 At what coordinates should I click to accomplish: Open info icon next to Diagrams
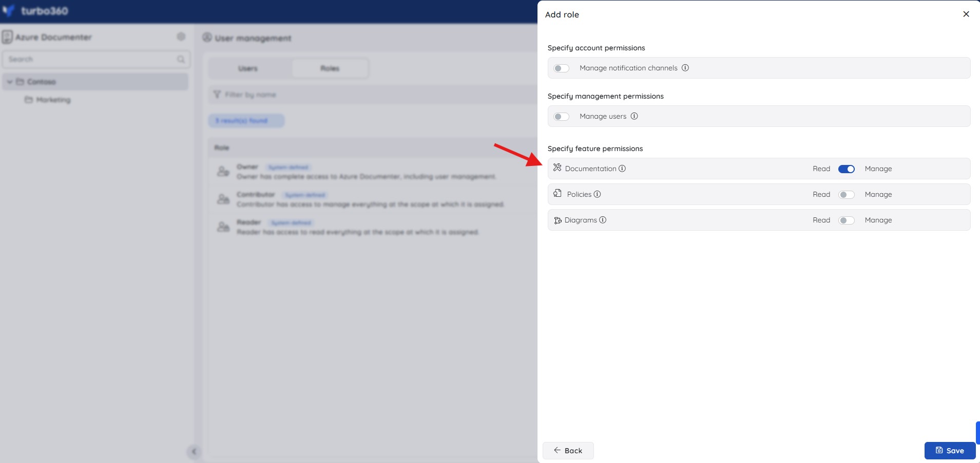coord(603,220)
